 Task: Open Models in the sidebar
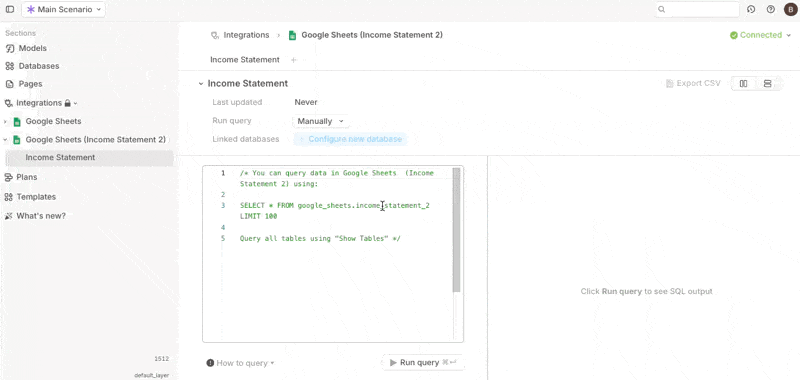(x=33, y=48)
